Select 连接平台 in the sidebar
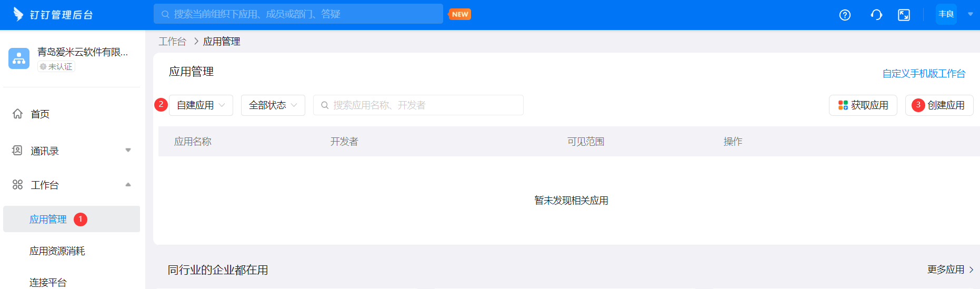980x289 pixels. [x=48, y=282]
